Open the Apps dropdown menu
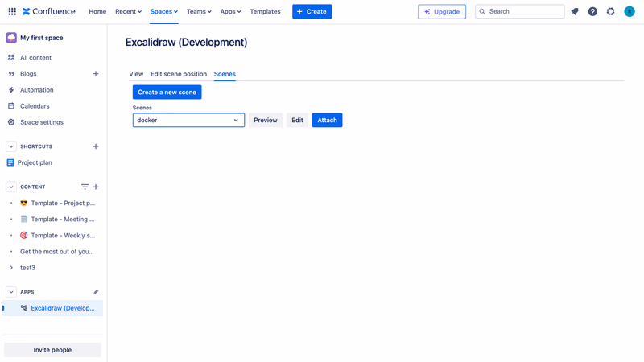The width and height of the screenshot is (644, 362). point(230,11)
